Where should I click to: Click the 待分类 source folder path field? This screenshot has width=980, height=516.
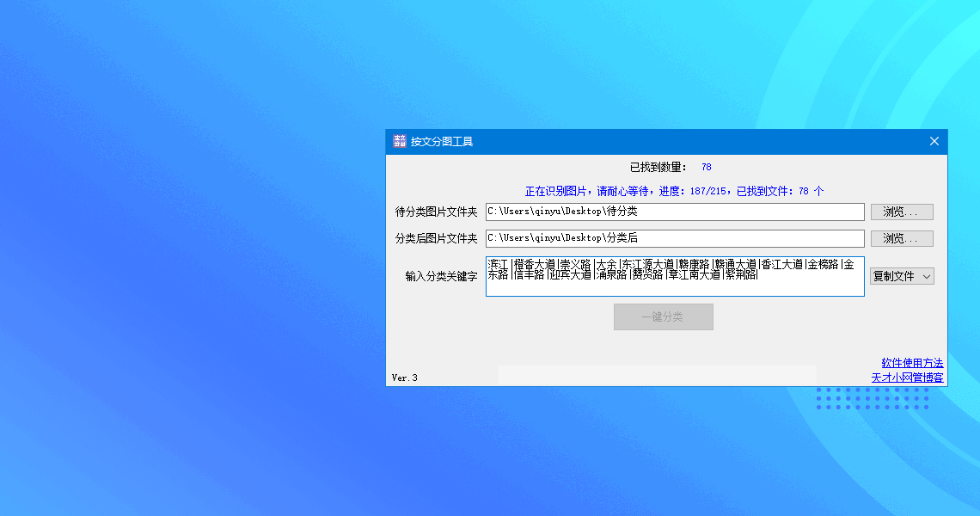(x=675, y=212)
